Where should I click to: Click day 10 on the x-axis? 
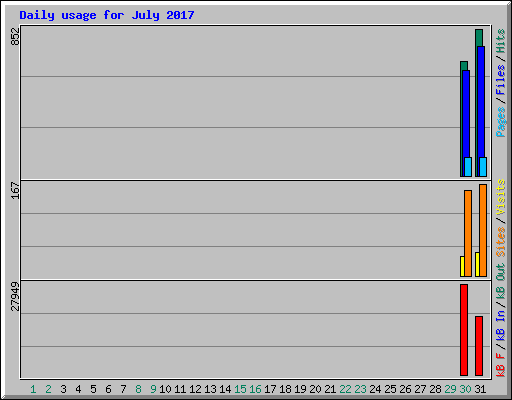(165, 389)
